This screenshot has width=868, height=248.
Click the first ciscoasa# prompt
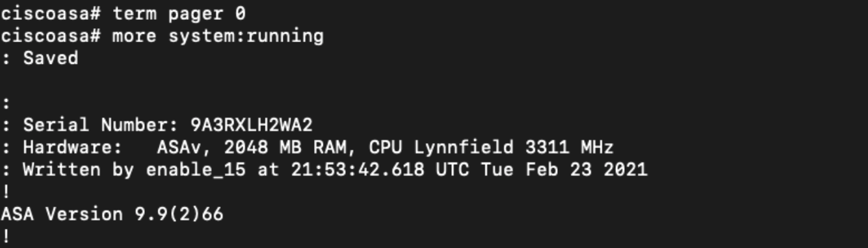pos(50,13)
